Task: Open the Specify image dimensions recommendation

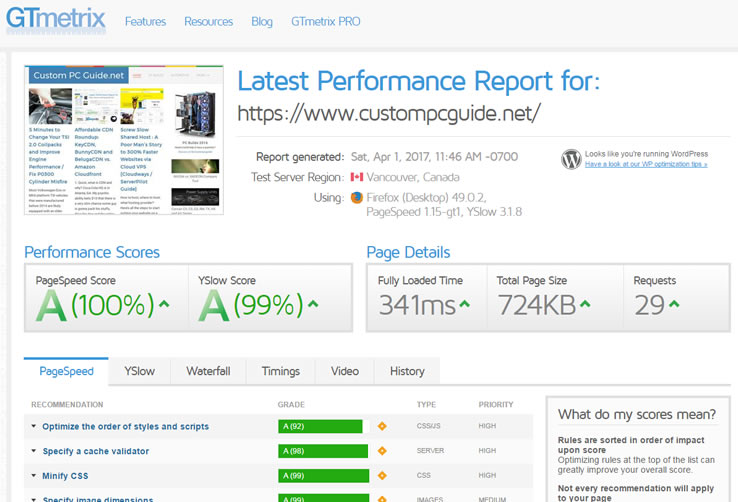Action: 98,499
